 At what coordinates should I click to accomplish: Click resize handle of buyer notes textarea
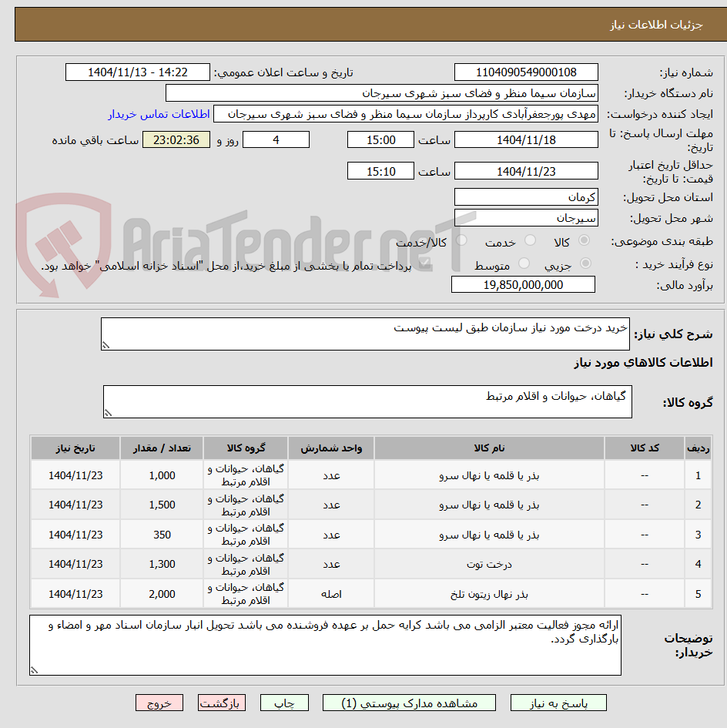coord(35,670)
